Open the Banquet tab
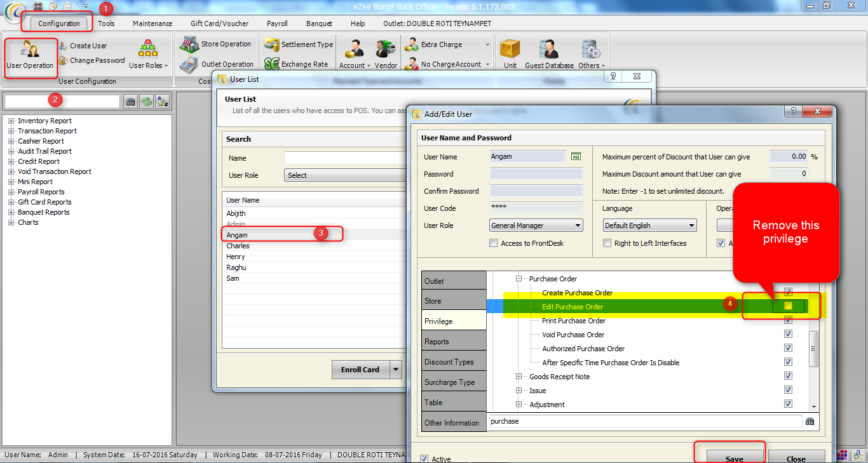The width and height of the screenshot is (868, 463). coord(319,23)
